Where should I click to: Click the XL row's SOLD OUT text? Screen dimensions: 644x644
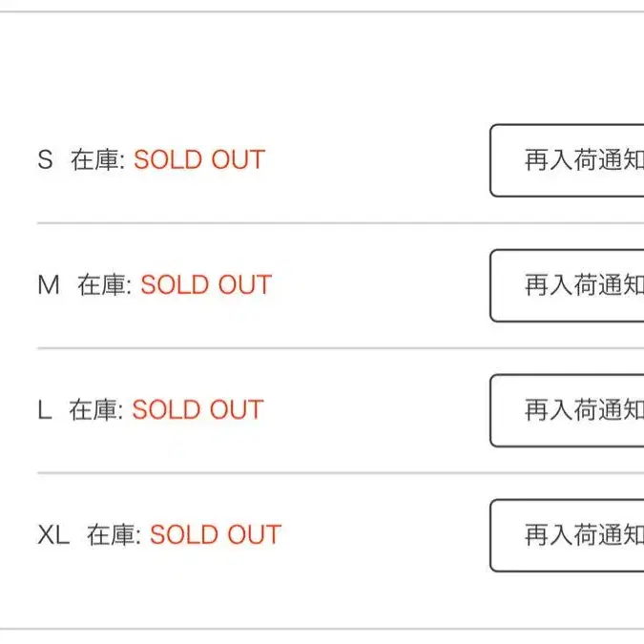click(x=215, y=535)
